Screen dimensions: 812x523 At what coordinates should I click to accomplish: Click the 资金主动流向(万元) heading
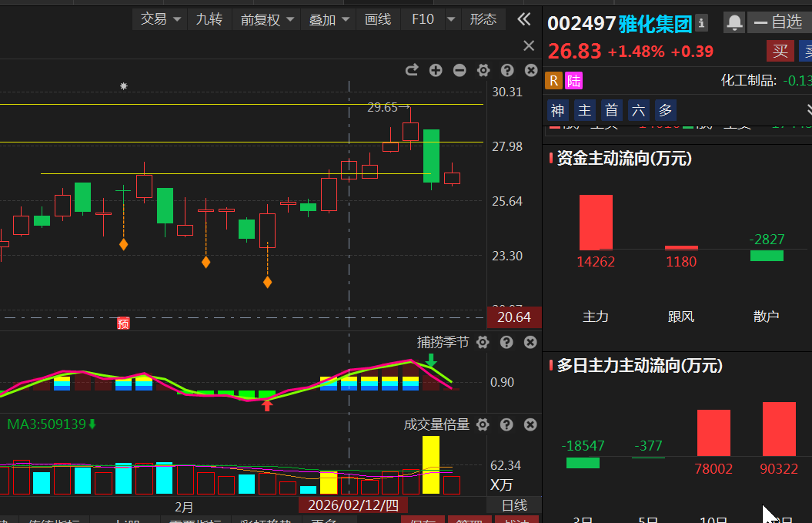click(x=624, y=158)
